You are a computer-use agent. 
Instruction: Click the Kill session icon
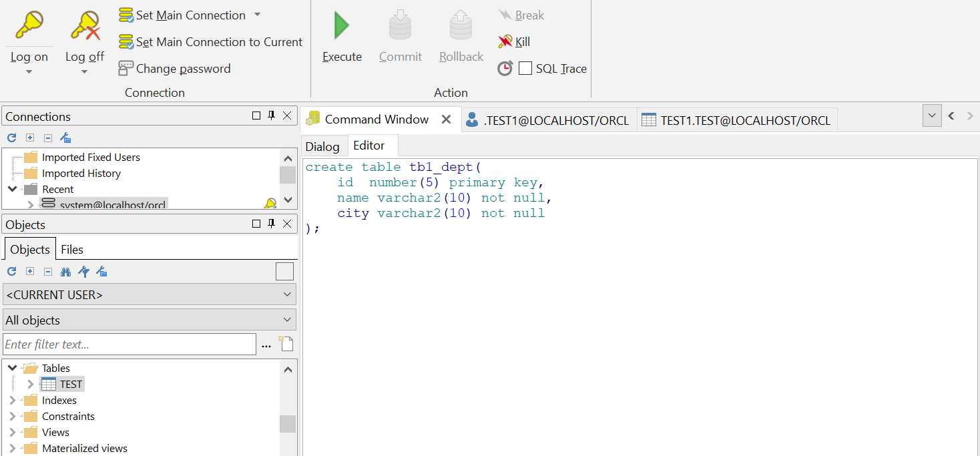pos(505,41)
